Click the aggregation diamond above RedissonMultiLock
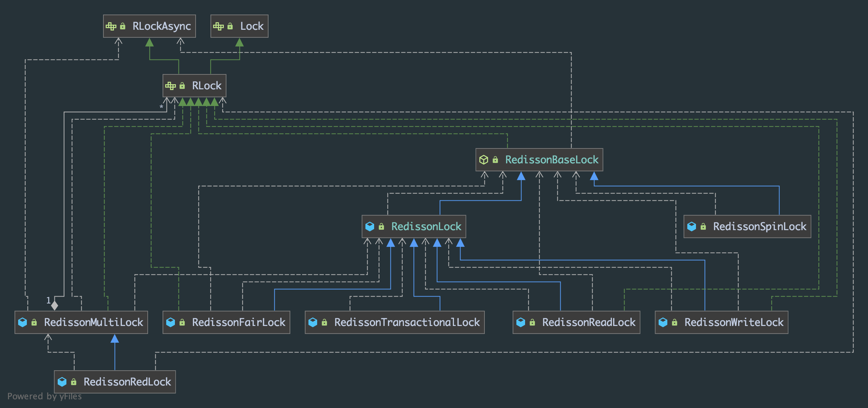The width and height of the screenshot is (868, 408). (x=54, y=306)
